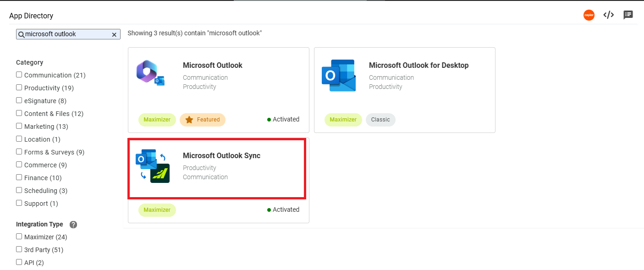Tick the Finance (10) checkbox
Viewport: 644px width, 270px height.
tap(19, 177)
